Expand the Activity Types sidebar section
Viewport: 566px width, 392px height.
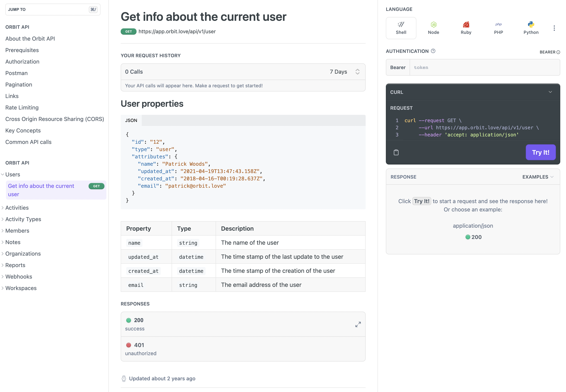[2, 219]
